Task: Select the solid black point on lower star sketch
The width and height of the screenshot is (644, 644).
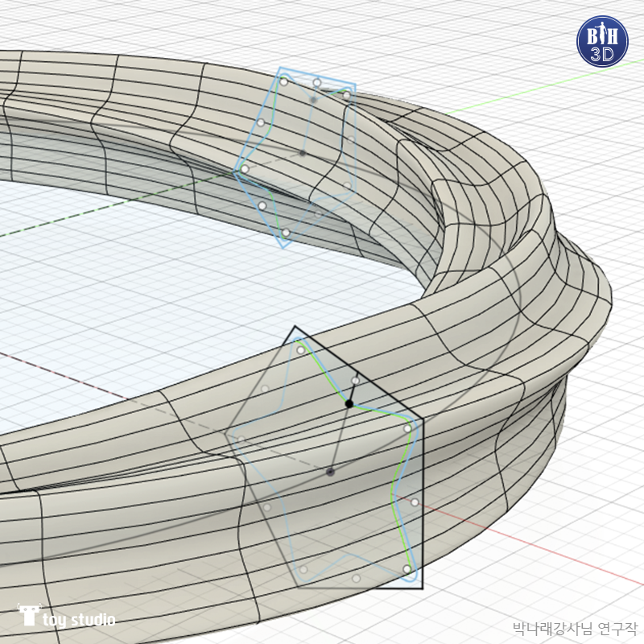Action: 349,404
